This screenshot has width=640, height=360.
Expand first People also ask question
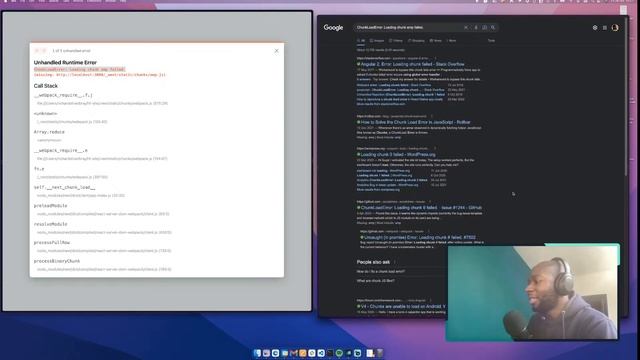381,271
